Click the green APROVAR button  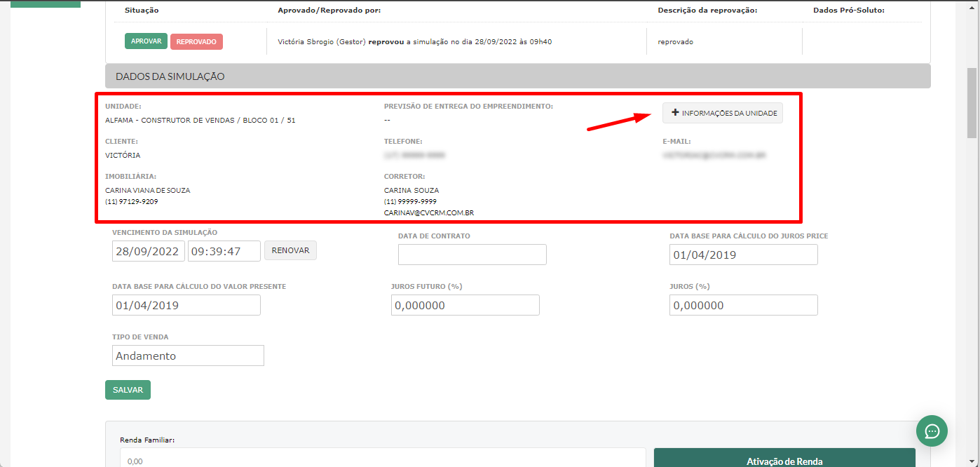pos(146,41)
